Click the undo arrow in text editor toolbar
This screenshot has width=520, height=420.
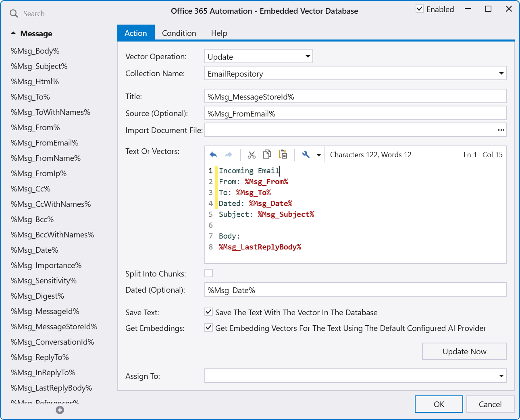pyautogui.click(x=213, y=155)
